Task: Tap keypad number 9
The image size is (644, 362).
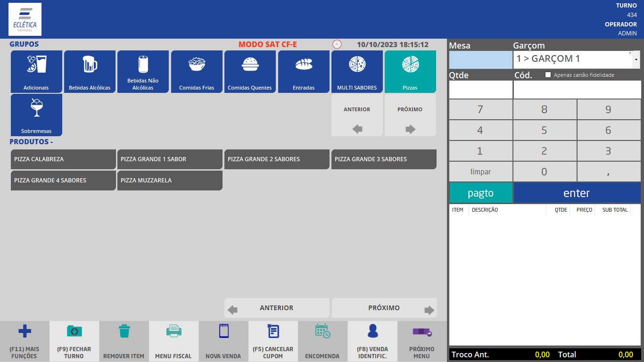Action: (609, 109)
